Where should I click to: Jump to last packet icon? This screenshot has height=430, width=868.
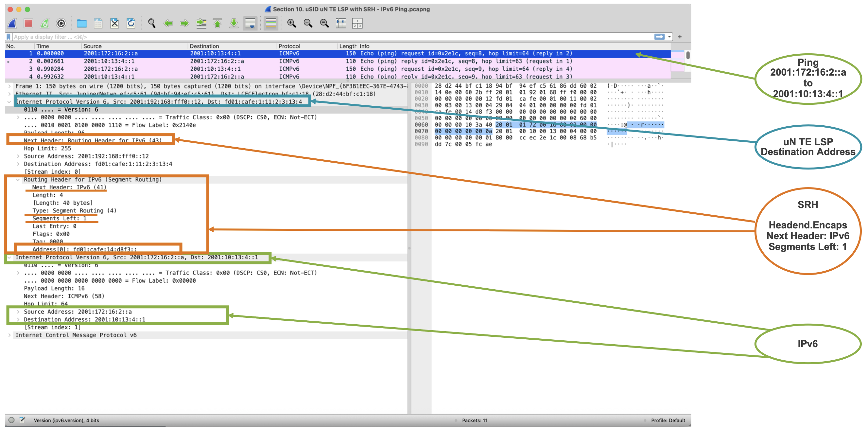pos(234,23)
